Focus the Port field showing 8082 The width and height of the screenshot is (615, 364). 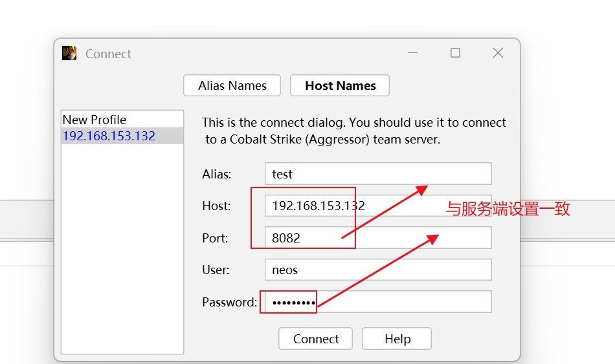[378, 237]
